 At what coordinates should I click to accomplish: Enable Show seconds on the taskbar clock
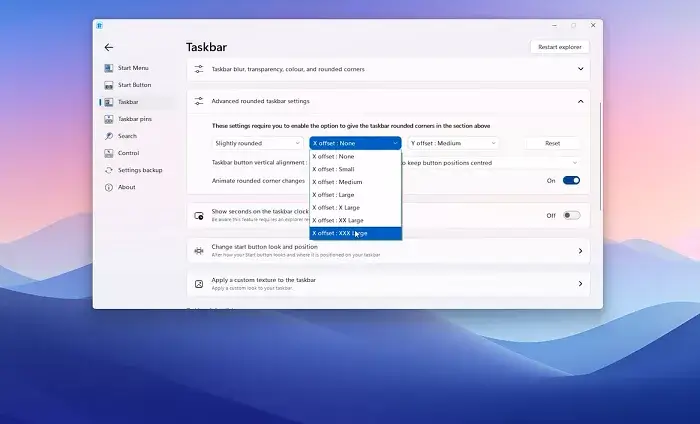click(x=571, y=215)
